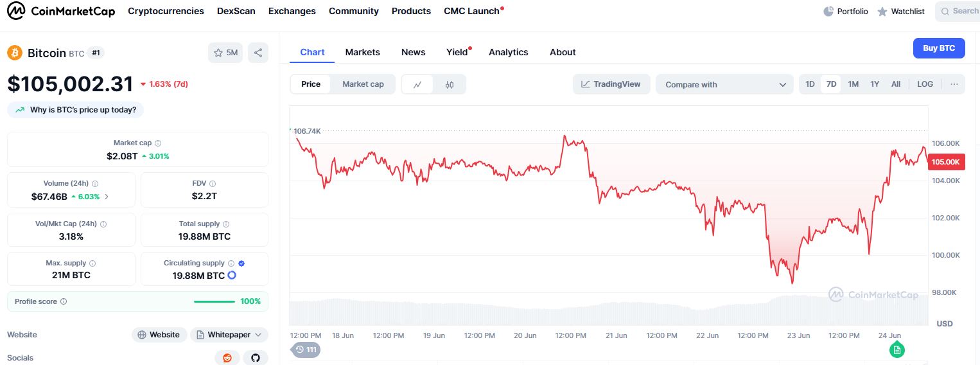980x365 pixels.
Task: Click the Max. supply info icon
Action: pos(92,263)
